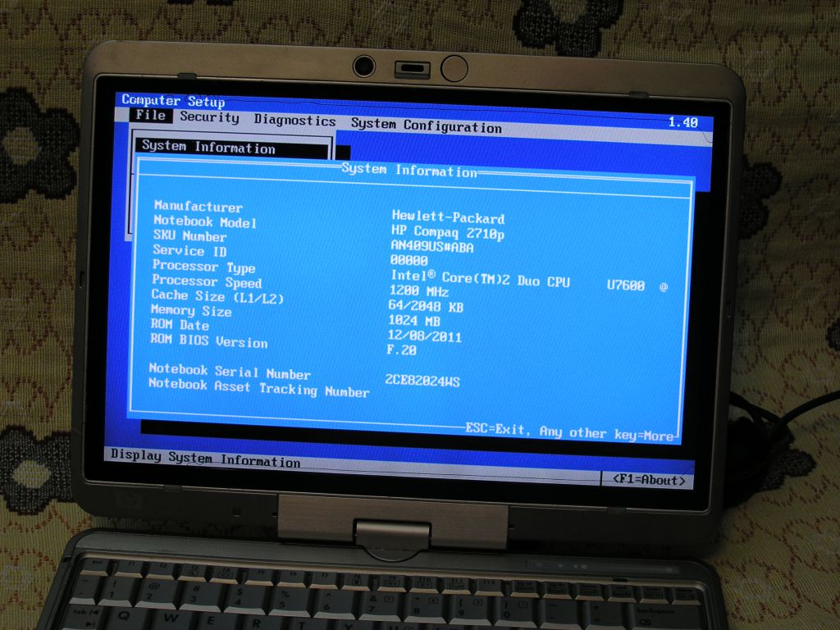Click the 12/08/2011 date value
This screenshot has height=630, width=840.
click(x=424, y=336)
